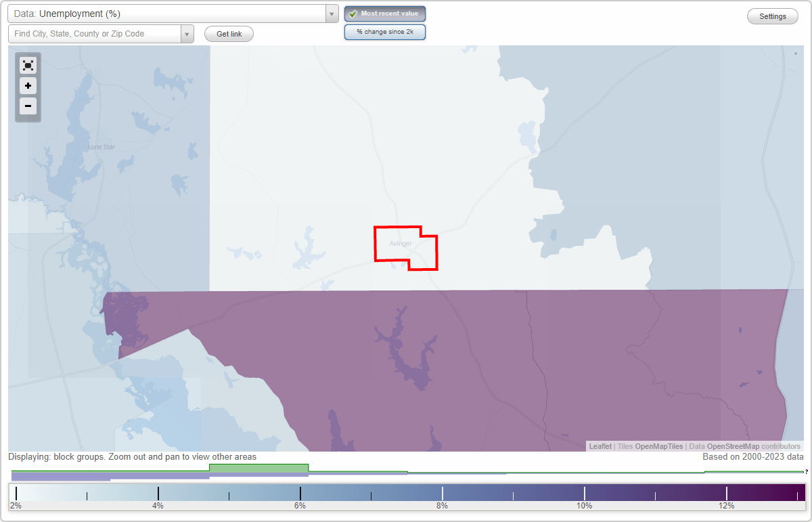Click the fullscreen extent icon on the map
The width and height of the screenshot is (812, 522).
[28, 65]
